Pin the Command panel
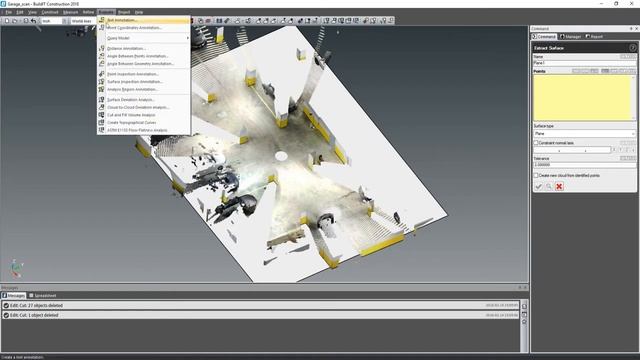 pyautogui.click(x=631, y=29)
